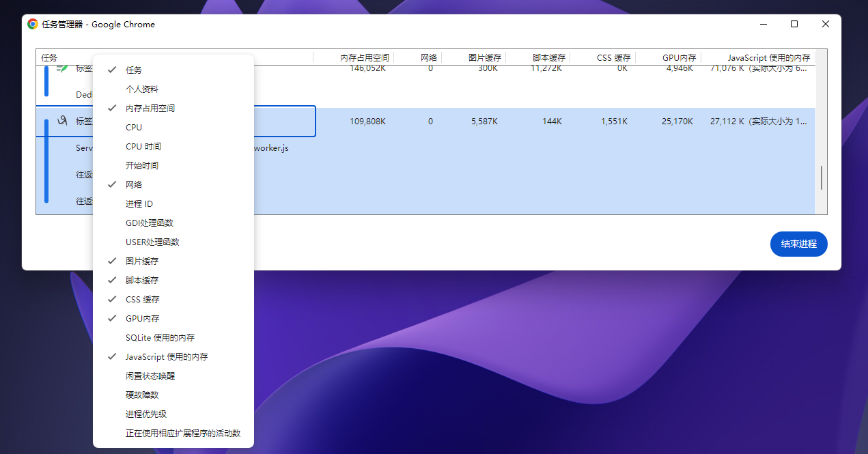Image resolution: width=868 pixels, height=454 pixels.
Task: Click the 300K image cache cell
Action: pyautogui.click(x=488, y=68)
